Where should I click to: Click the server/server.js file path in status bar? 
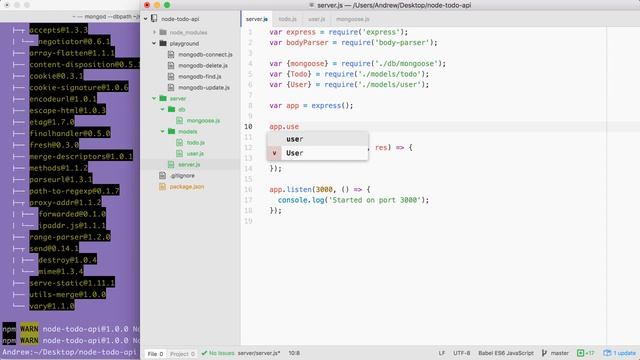[x=259, y=353]
